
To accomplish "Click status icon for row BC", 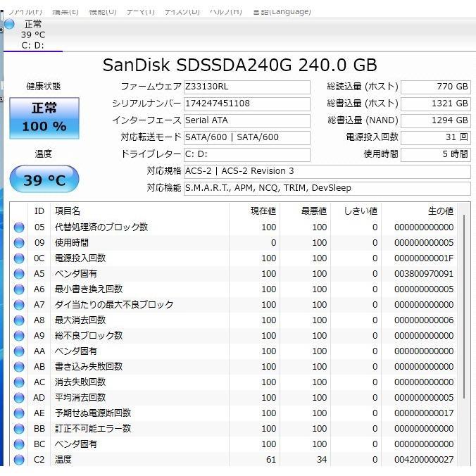I will (x=19, y=444).
